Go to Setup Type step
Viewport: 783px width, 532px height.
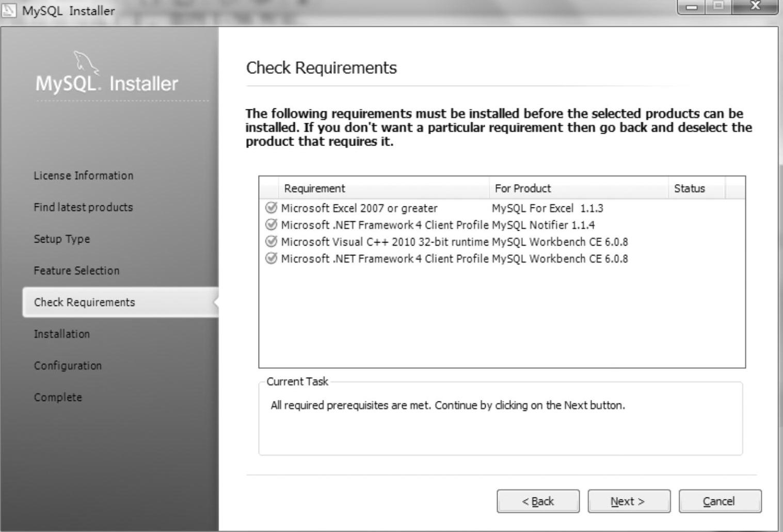coord(62,239)
